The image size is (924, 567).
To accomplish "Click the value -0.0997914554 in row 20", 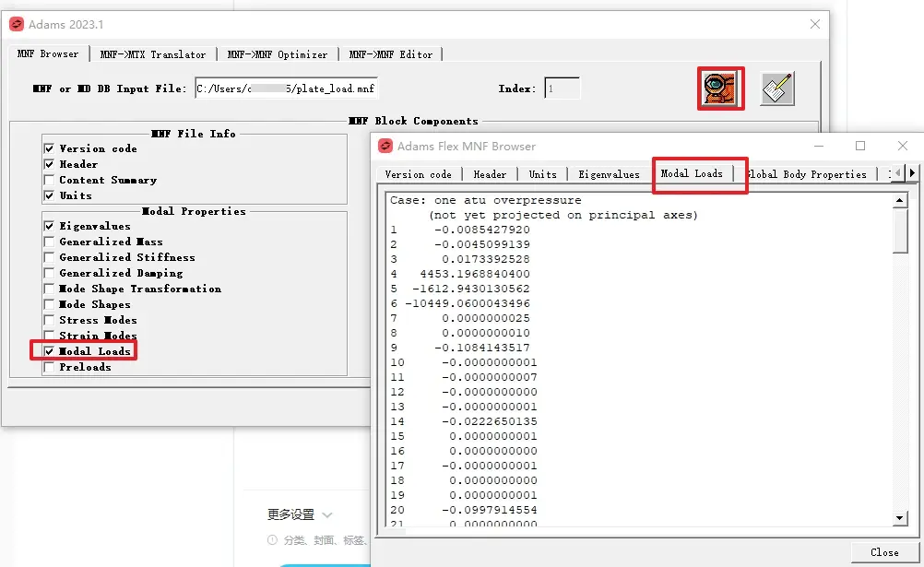I will (489, 510).
